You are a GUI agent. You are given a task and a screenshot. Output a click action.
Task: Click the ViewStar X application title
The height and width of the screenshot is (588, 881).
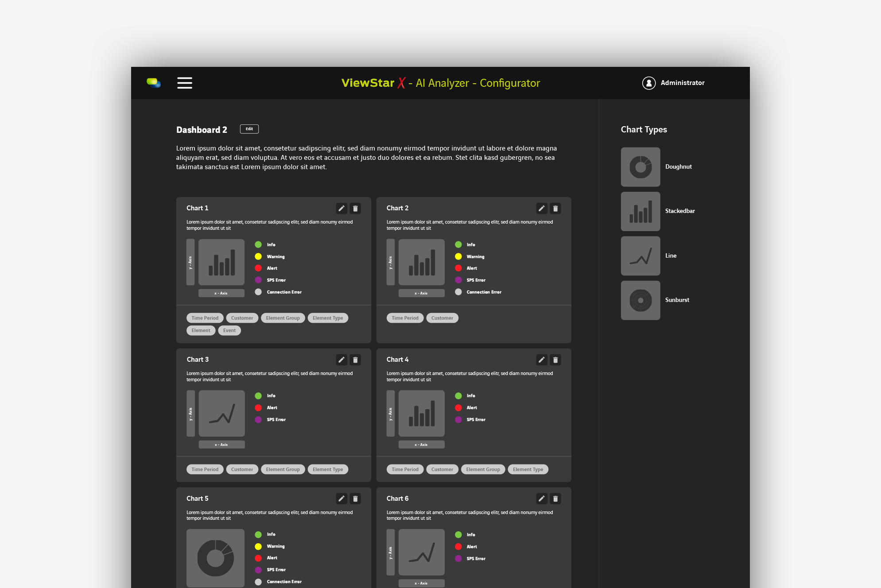tap(441, 83)
